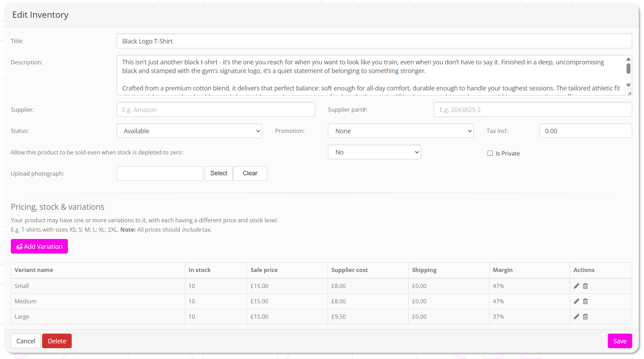644x359 pixels.
Task: Edit the Medium variant with pencil icon
Action: 576,301
